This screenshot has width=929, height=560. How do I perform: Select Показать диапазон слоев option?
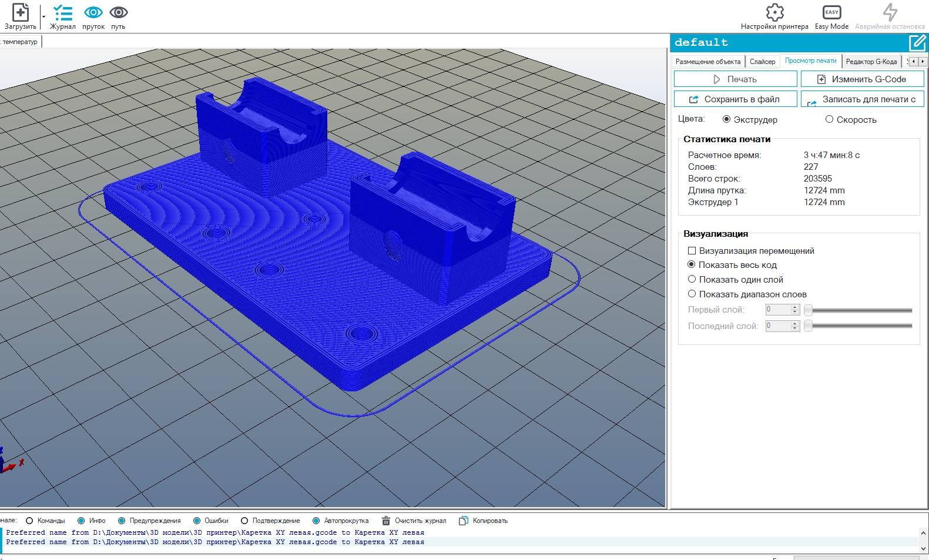(x=692, y=294)
